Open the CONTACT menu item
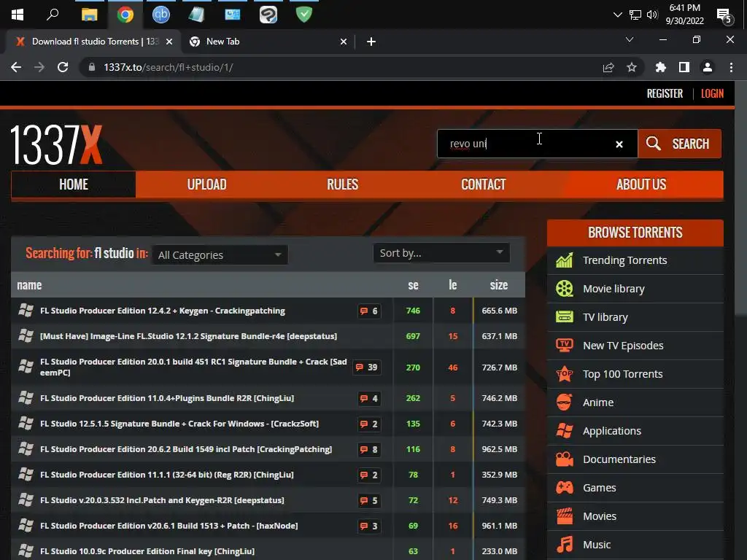 483,184
